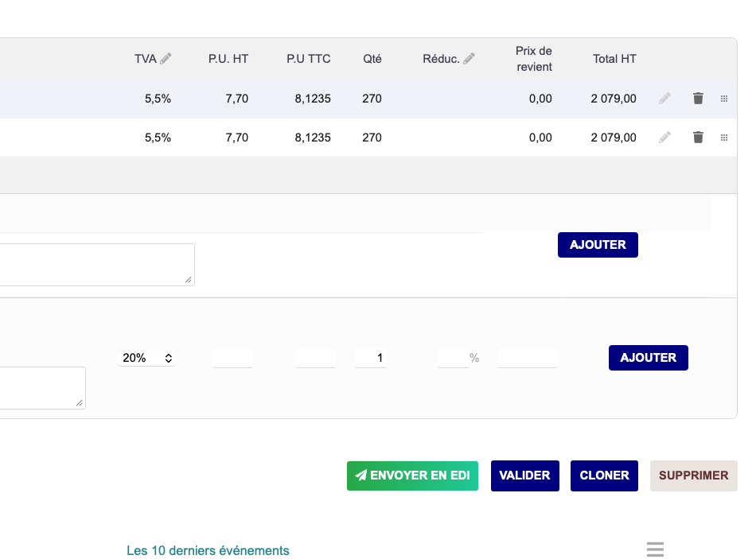Open the hamburger menu beside the events section
This screenshot has height=559, width=756.
pos(655,549)
